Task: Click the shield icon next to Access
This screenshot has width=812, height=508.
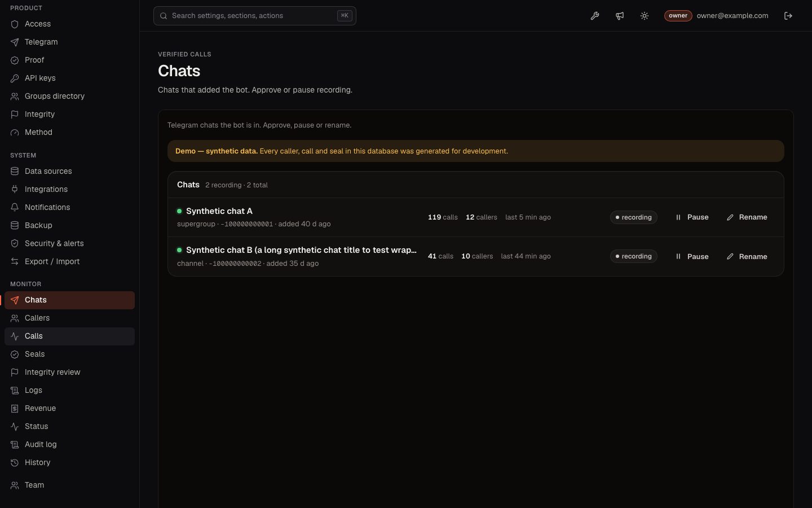Action: [x=15, y=24]
